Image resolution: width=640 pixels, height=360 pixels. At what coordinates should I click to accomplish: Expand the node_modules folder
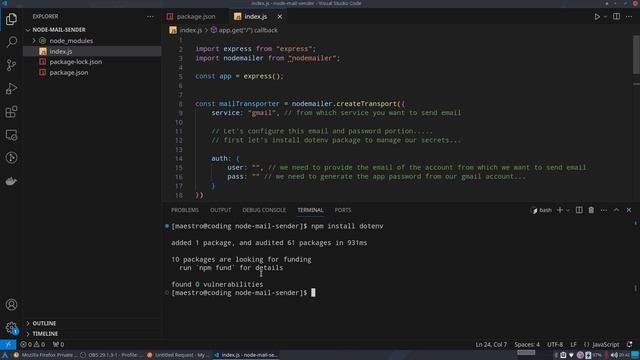click(x=34, y=41)
